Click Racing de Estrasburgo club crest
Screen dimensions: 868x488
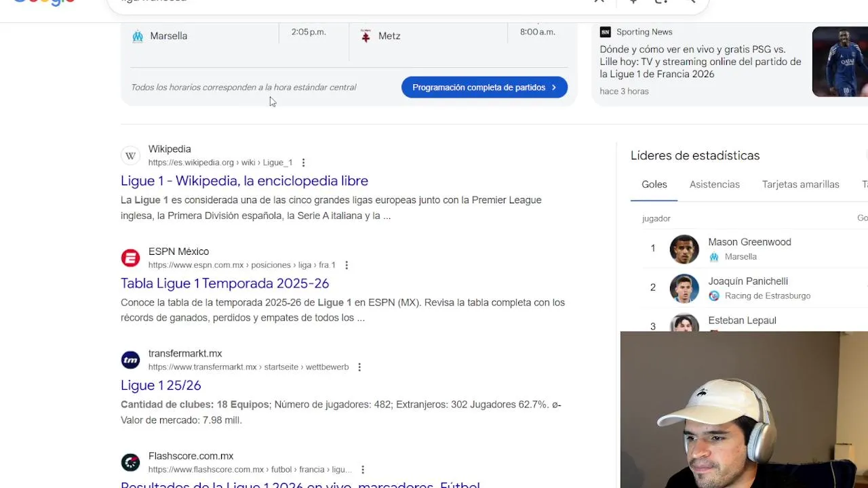point(713,296)
